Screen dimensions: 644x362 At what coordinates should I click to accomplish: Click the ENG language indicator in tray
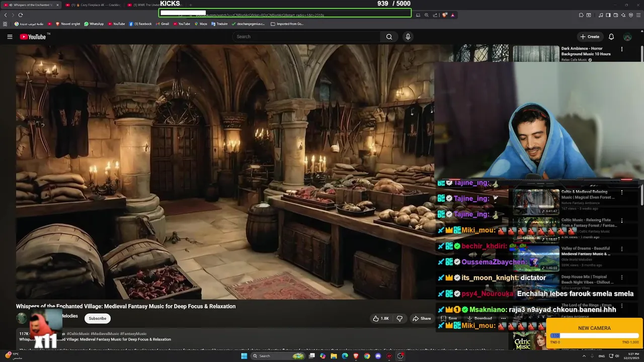pos(602,356)
